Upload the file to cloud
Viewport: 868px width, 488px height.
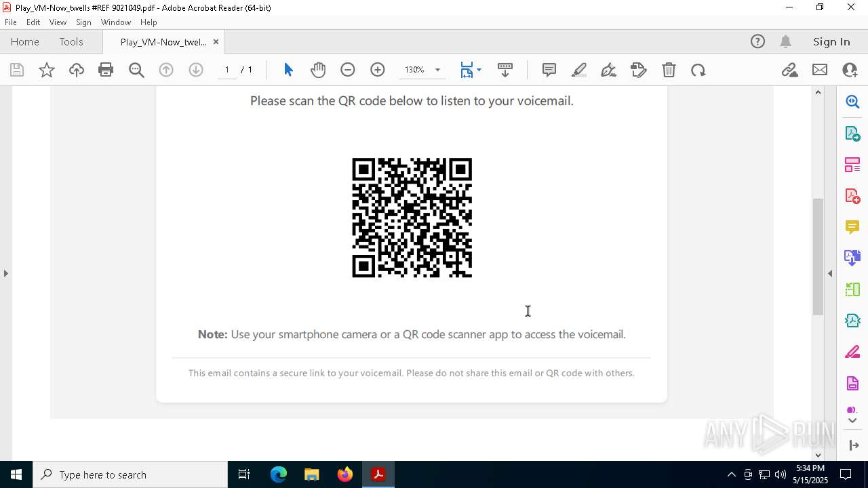[x=77, y=70]
